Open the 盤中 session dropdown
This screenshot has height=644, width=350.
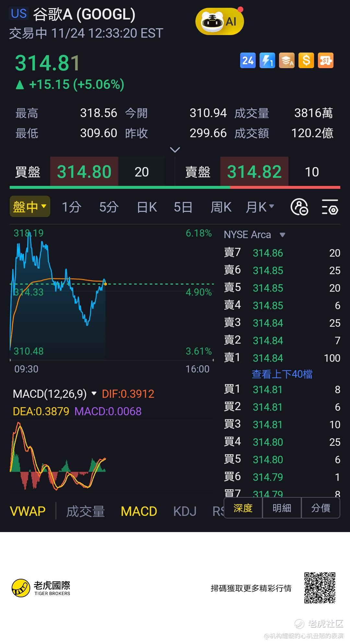coord(30,206)
